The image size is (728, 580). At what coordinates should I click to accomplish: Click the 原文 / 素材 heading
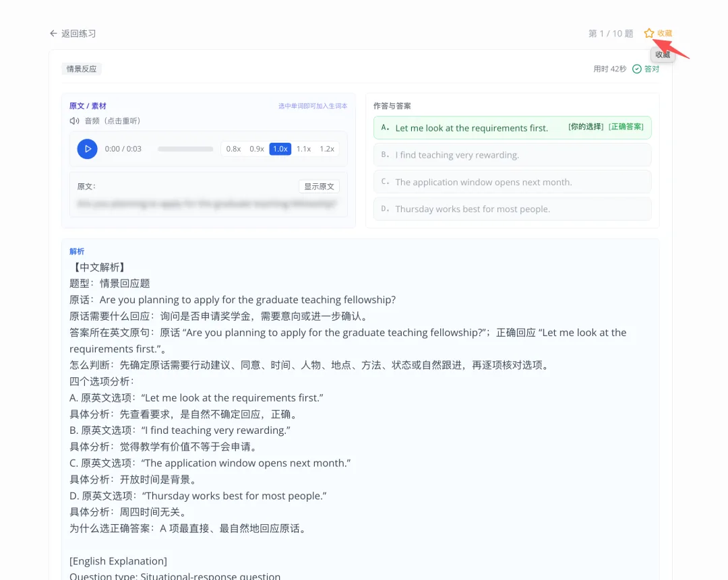coord(88,106)
